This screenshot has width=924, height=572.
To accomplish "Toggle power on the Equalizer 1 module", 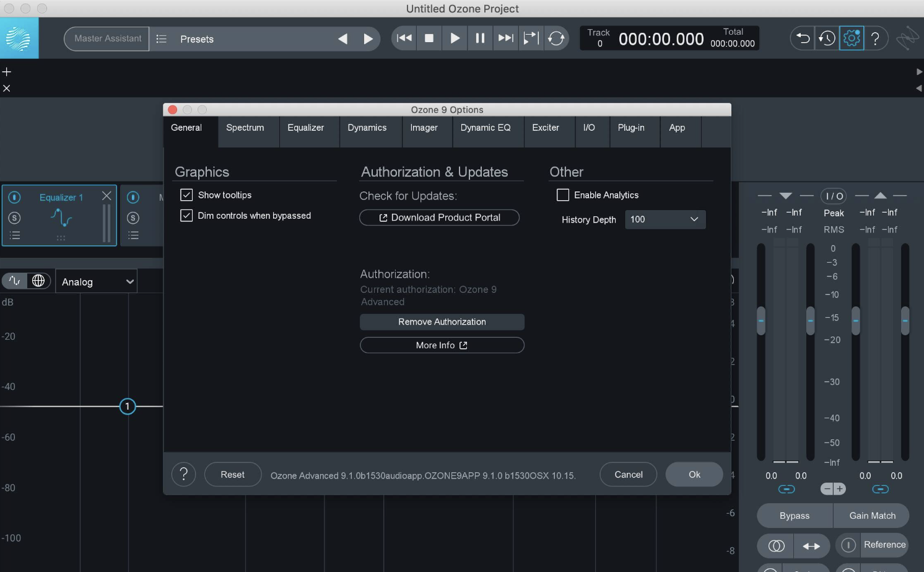I will [x=15, y=197].
